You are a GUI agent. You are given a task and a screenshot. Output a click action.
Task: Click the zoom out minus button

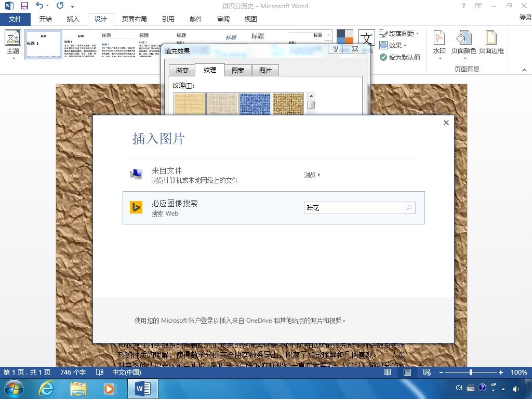pos(441,373)
